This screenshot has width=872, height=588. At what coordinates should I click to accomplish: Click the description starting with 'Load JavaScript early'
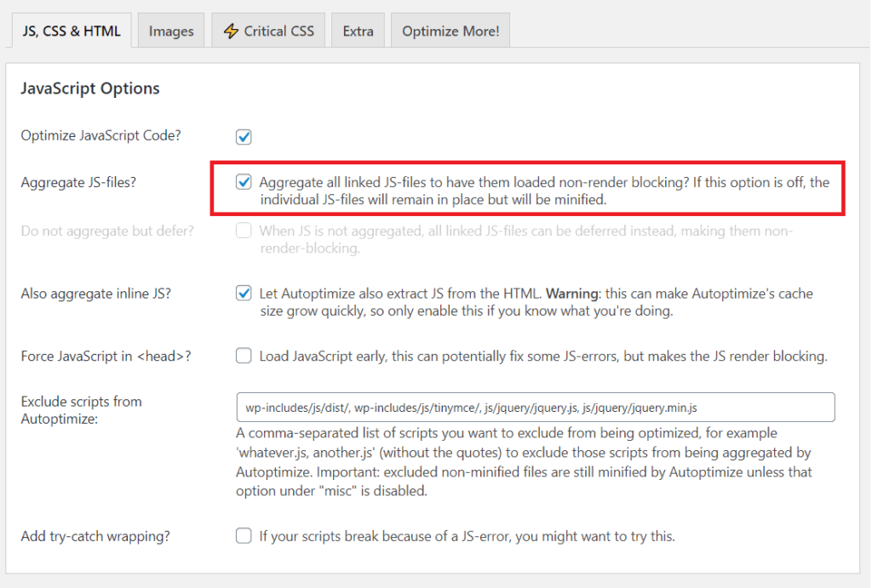543,356
